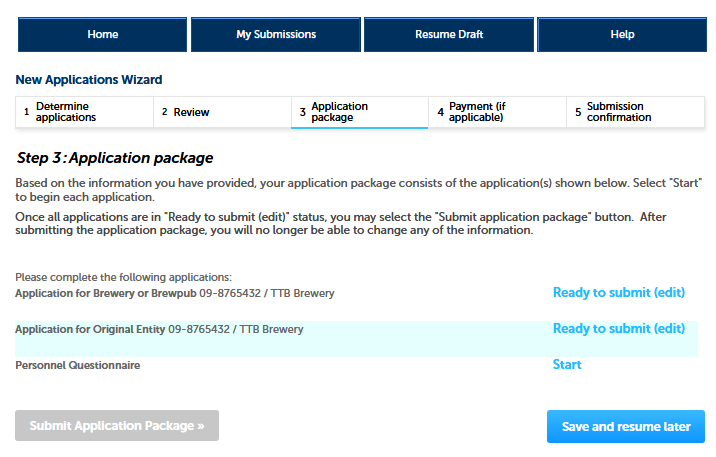This screenshot has height=457, width=716.
Task: Open the My Submissions menu item
Action: point(275,34)
